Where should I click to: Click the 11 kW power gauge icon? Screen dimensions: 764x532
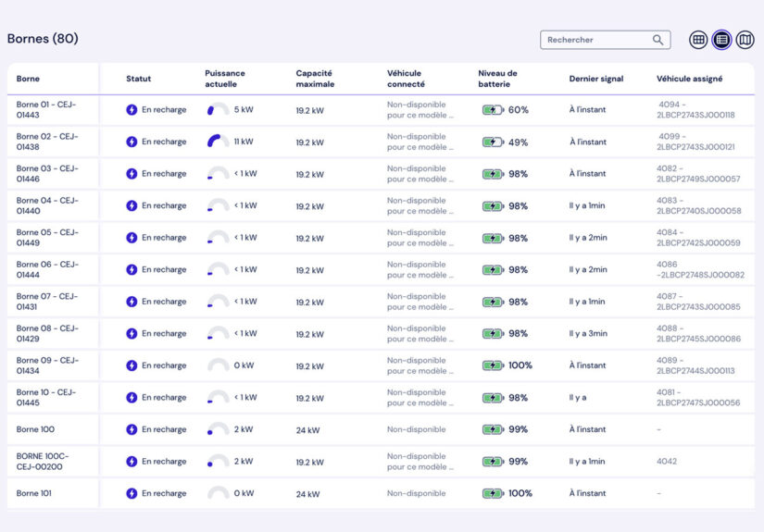point(218,142)
